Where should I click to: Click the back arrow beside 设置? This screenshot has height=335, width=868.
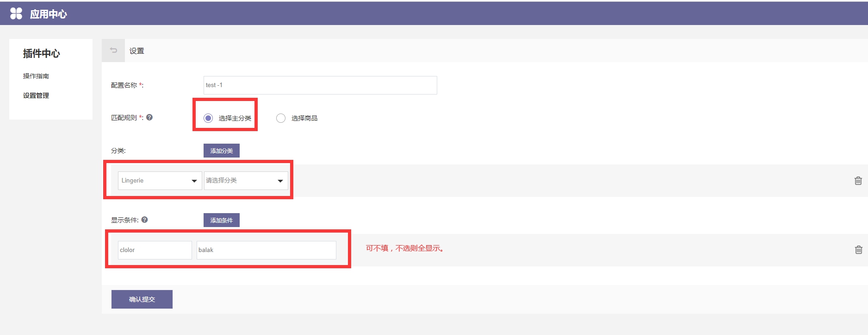coord(113,51)
